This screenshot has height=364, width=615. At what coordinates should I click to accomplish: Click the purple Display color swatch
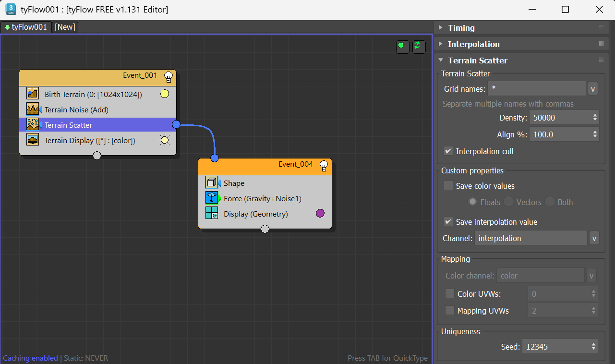tap(320, 214)
